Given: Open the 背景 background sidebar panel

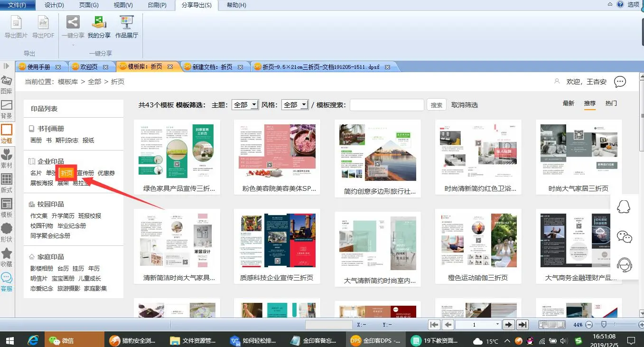Looking at the screenshot, I should point(7,109).
